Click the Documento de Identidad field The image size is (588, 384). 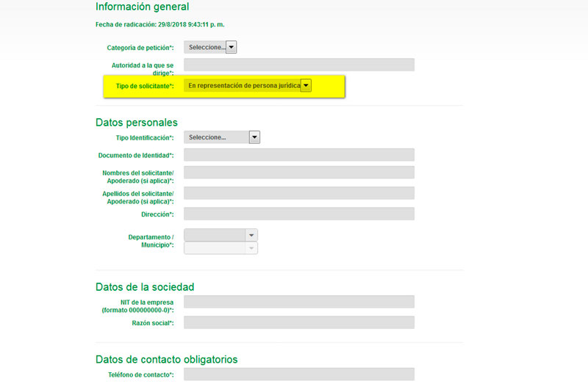pos(299,155)
